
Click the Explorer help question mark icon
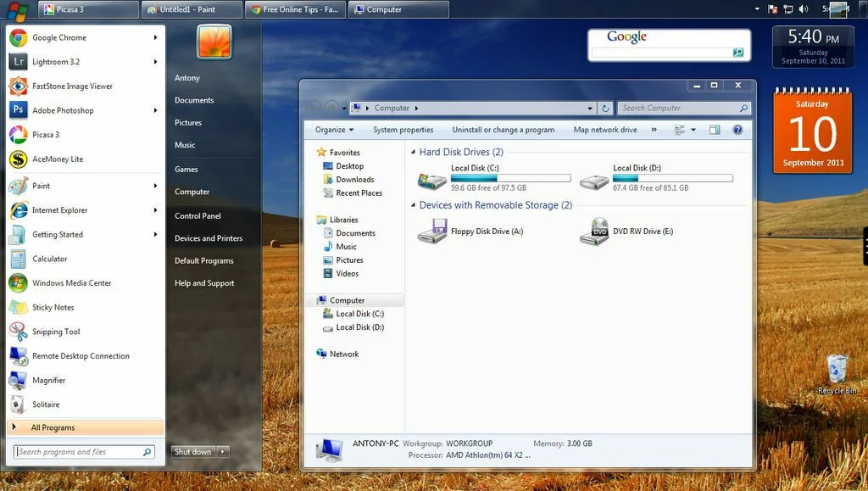737,130
